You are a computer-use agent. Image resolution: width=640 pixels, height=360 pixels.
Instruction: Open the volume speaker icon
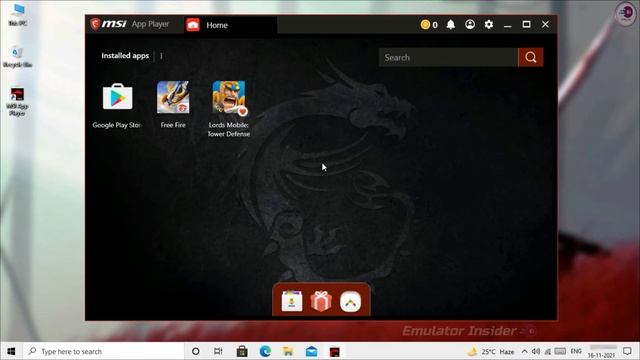tap(536, 351)
